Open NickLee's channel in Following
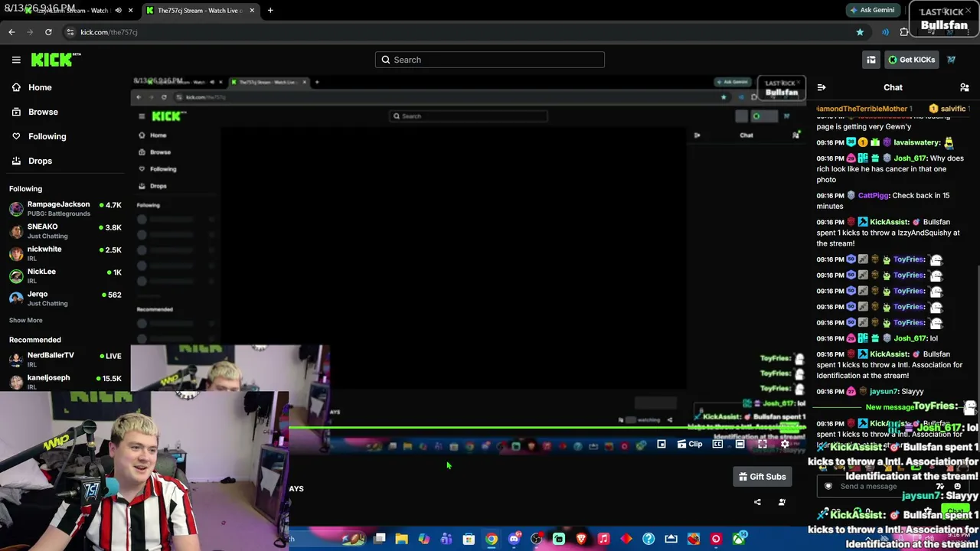 click(65, 275)
